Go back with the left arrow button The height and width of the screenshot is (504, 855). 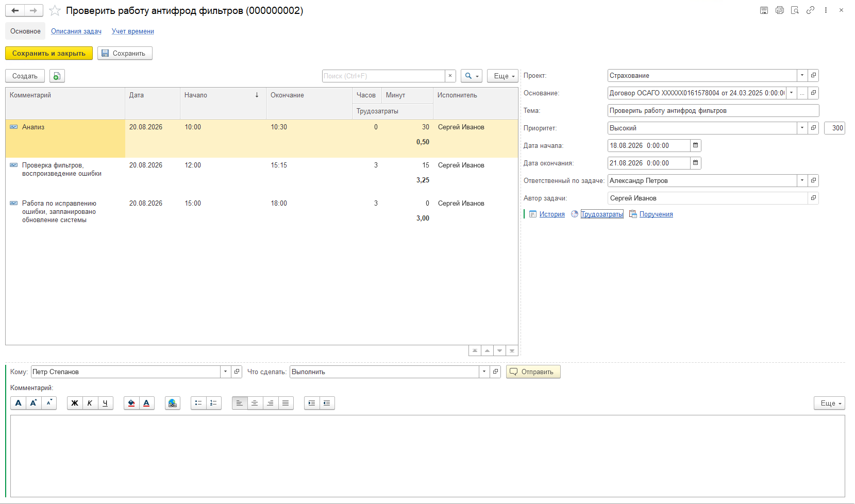click(15, 11)
